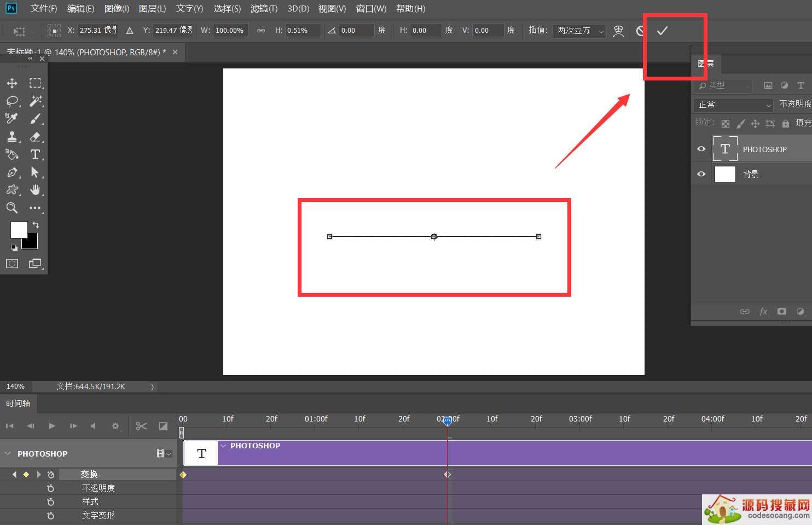Select the Clone Stamp tool

12,136
